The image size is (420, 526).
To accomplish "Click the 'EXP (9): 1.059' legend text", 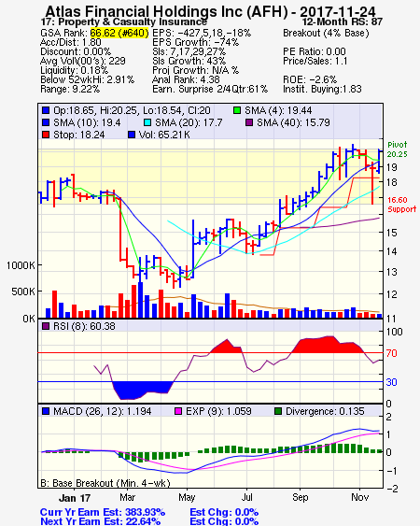I will tap(218, 411).
